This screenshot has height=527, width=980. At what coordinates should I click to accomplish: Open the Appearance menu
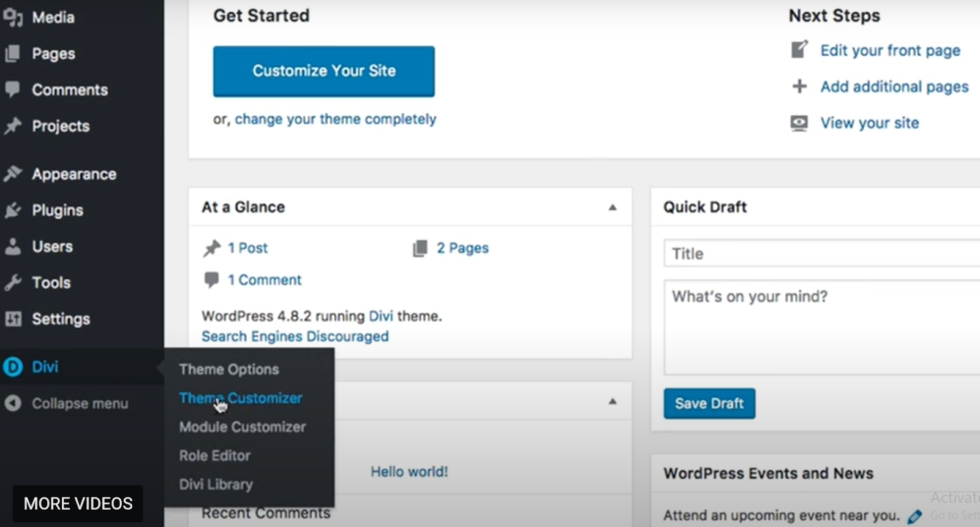74,175
